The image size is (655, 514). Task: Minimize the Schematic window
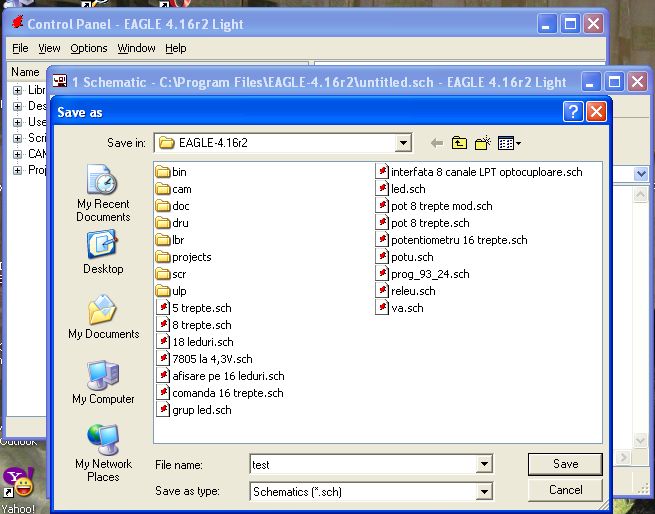click(590, 81)
